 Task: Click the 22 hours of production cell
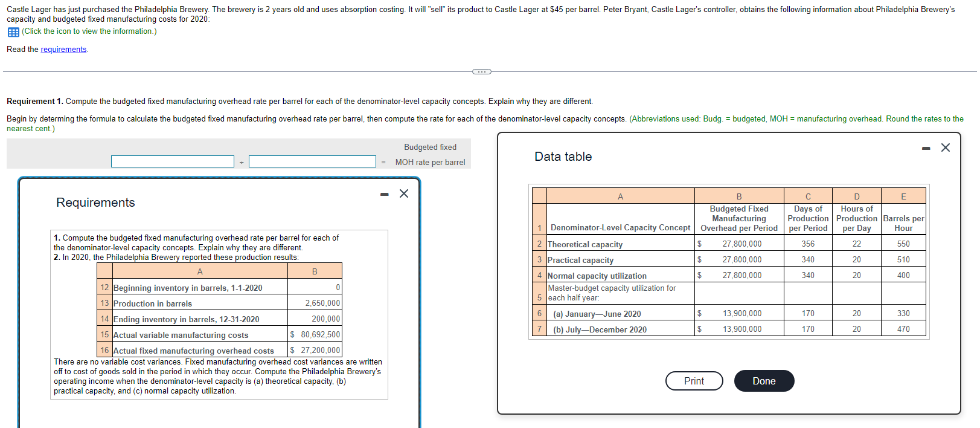(x=856, y=244)
